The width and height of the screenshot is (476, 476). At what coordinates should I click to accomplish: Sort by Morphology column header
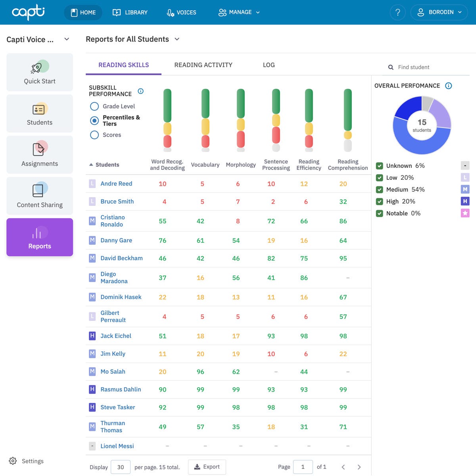[241, 165]
